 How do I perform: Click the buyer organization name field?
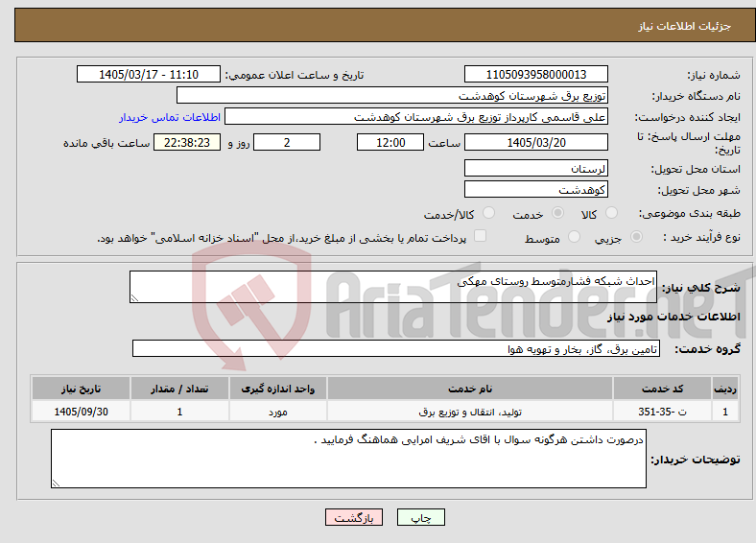(392, 96)
